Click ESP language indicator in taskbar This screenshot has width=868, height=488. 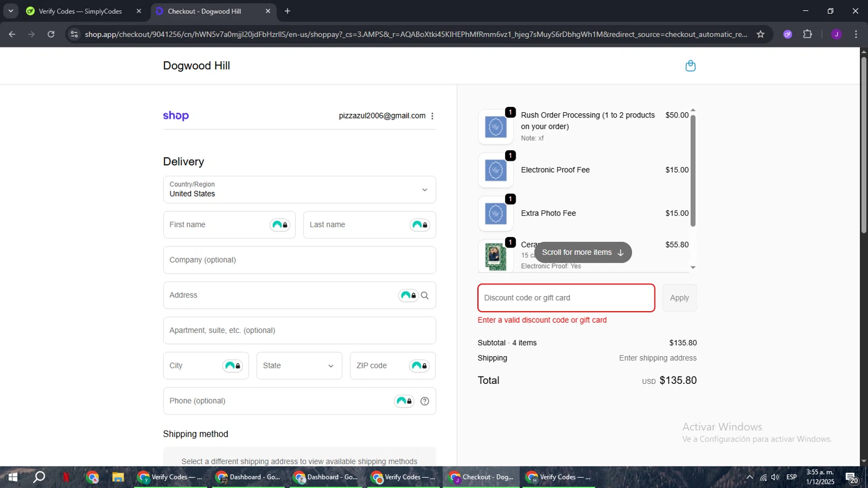point(792,478)
